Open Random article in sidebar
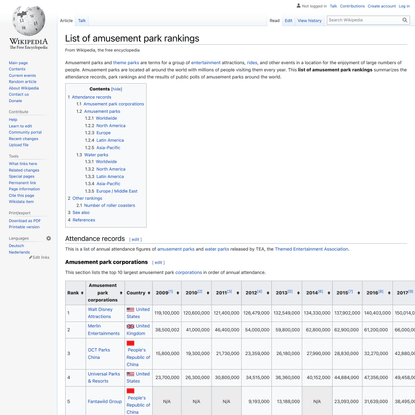Viewport: 415px width, 415px height. [x=23, y=82]
